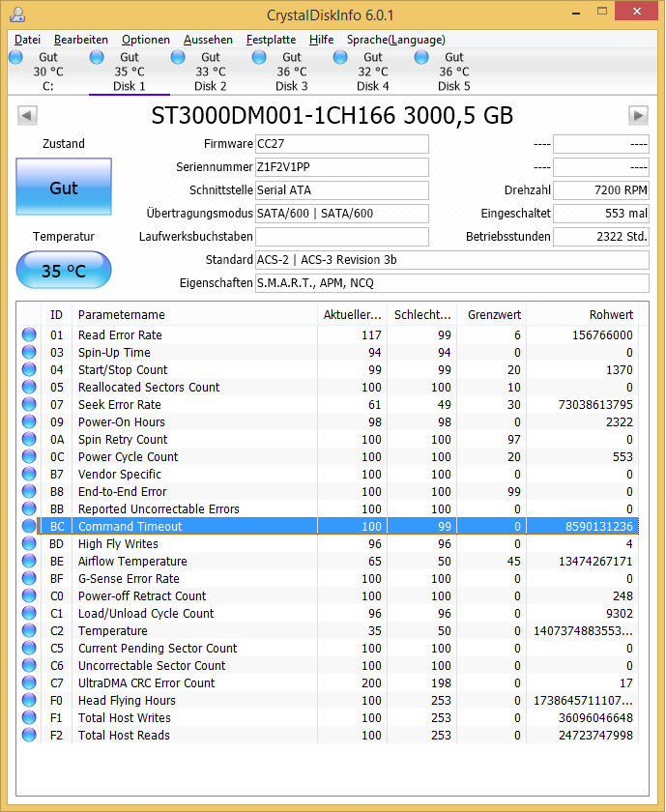Click the 35 °C temperature button
This screenshot has height=812, width=666.
pyautogui.click(x=64, y=271)
